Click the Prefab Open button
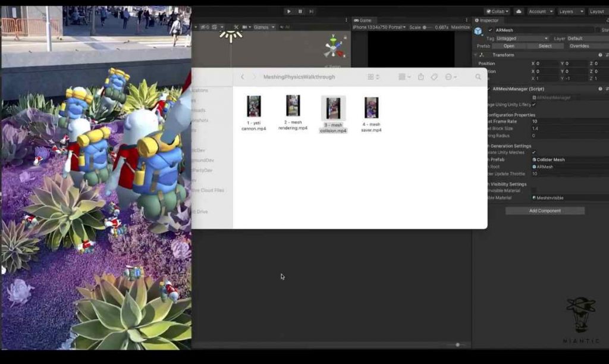The height and width of the screenshot is (364, 609). (509, 46)
